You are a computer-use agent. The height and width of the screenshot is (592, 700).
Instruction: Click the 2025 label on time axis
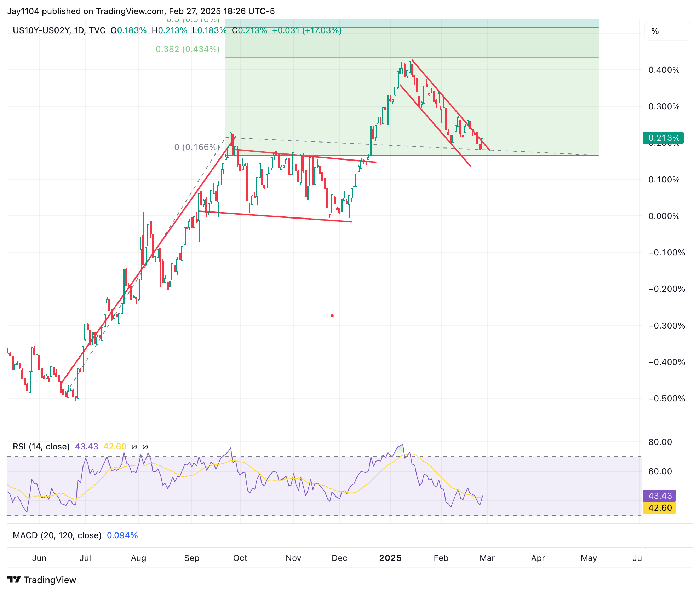(390, 558)
